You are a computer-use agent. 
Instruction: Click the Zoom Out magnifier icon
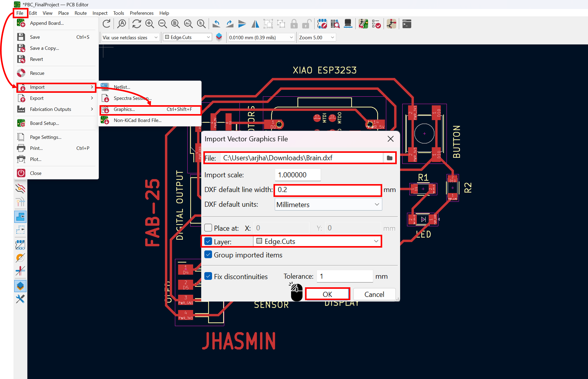click(162, 24)
